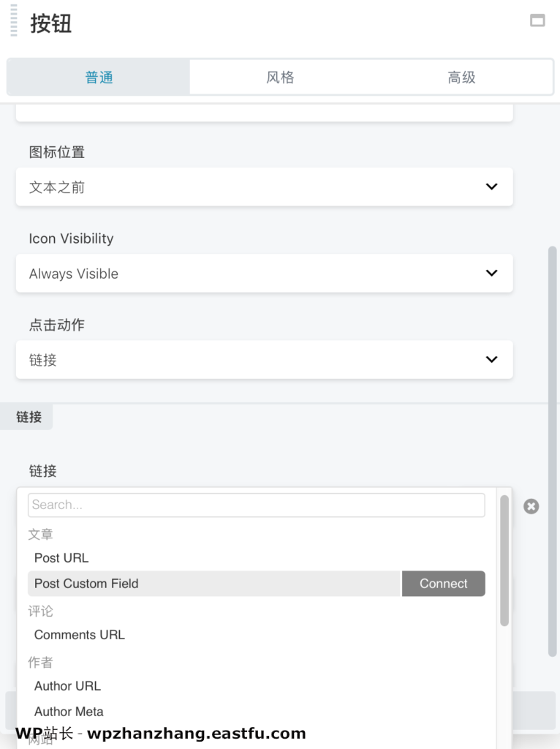Select Comments URL option

80,635
